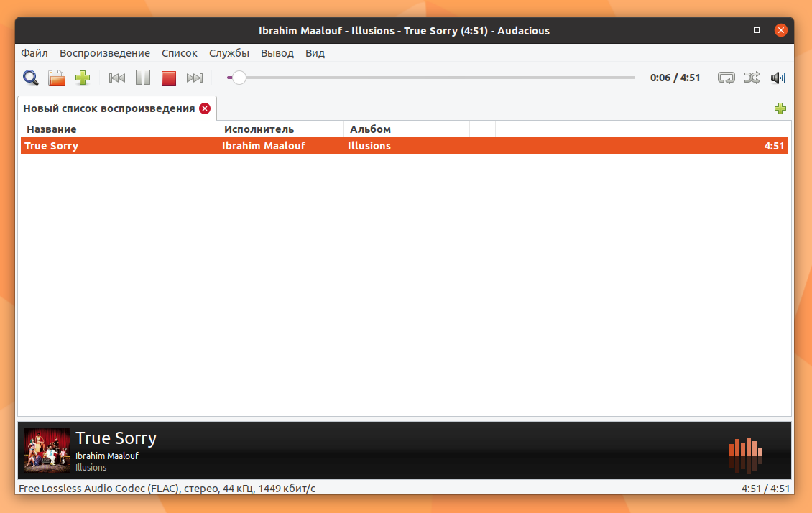Toggle repeat mode
The width and height of the screenshot is (812, 513).
[726, 78]
